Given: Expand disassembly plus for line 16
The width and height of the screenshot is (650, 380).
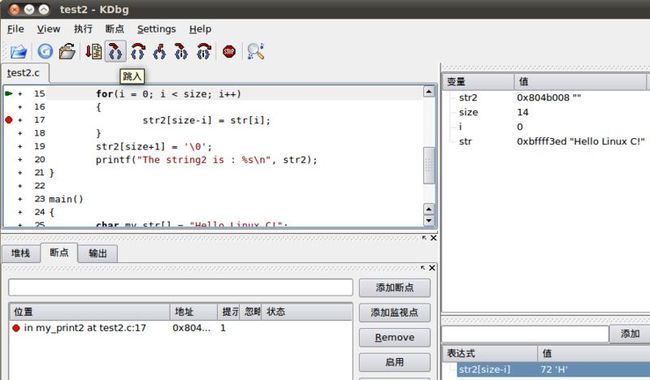Looking at the screenshot, I should (x=20, y=107).
